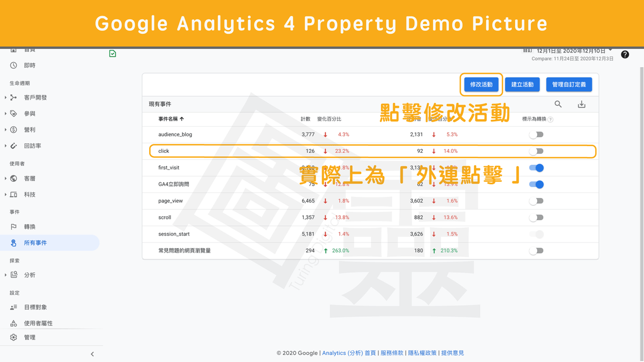Click the help question mark icon
The height and width of the screenshot is (362, 644).
[625, 55]
